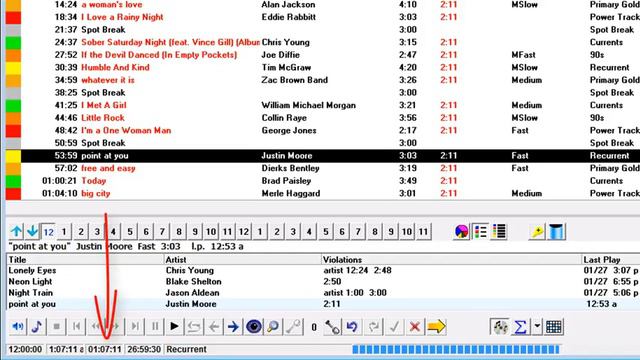Click the blue right arrow icon
The width and height of the screenshot is (640, 360).
pos(233,327)
